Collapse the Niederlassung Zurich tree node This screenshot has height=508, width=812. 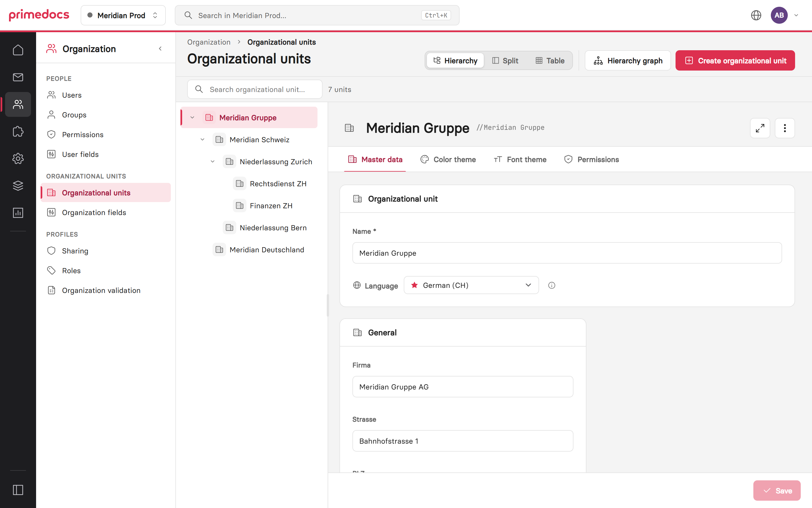click(212, 162)
